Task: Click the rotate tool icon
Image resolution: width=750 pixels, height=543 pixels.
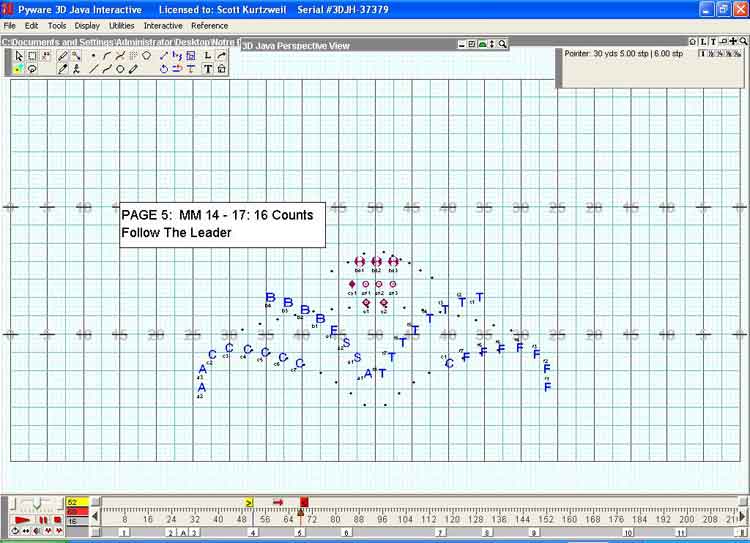Action: coord(164,69)
